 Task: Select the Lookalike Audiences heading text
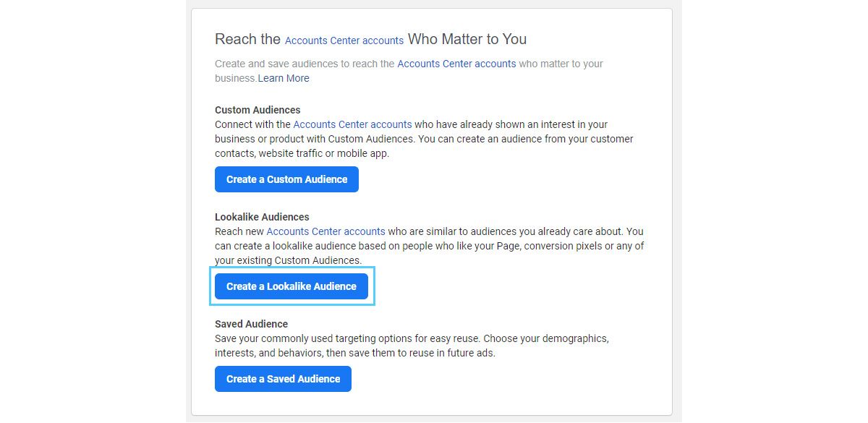[x=262, y=217]
